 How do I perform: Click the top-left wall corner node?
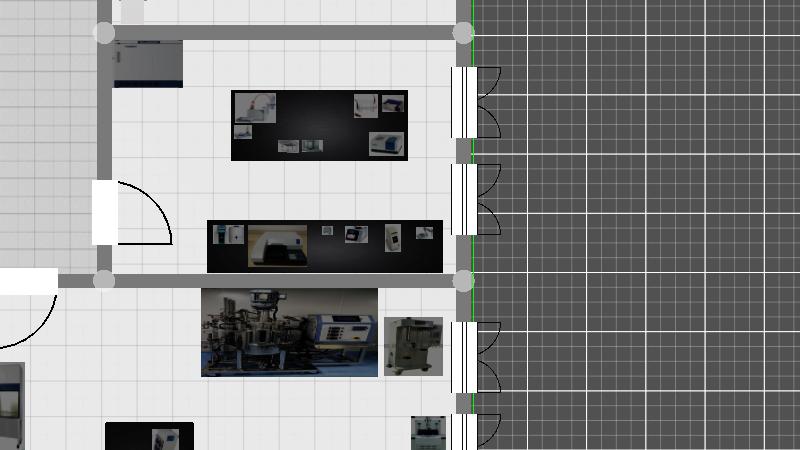(104, 33)
